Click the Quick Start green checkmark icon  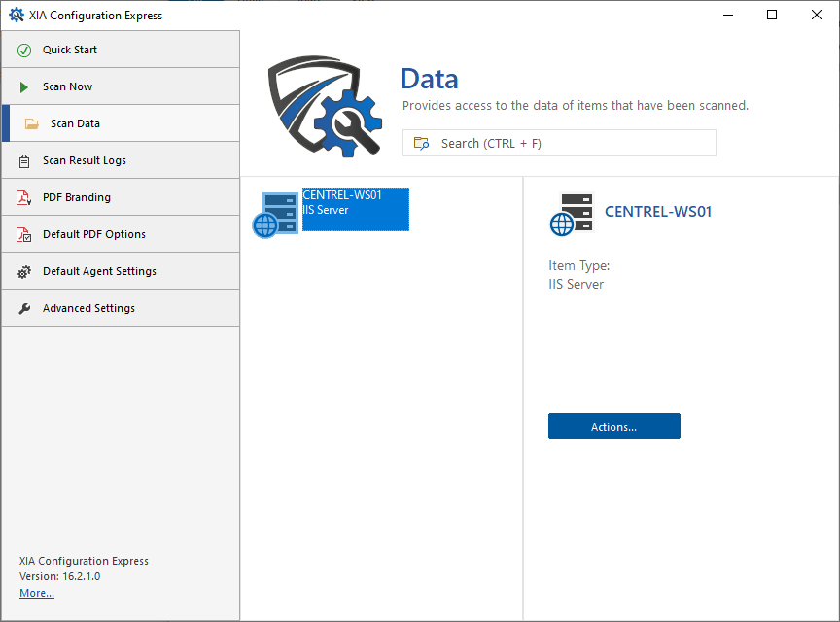click(x=24, y=51)
